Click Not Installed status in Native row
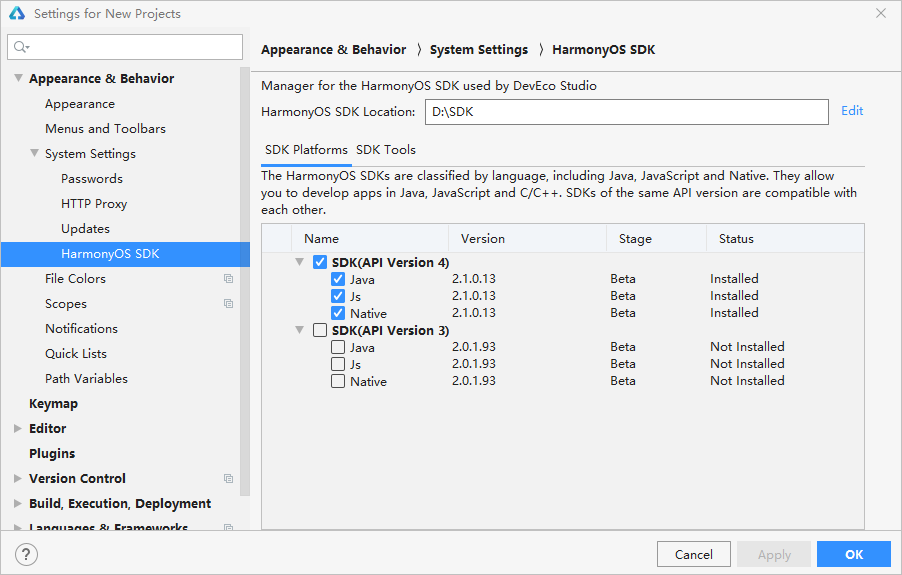The height and width of the screenshot is (575, 902). [x=747, y=381]
